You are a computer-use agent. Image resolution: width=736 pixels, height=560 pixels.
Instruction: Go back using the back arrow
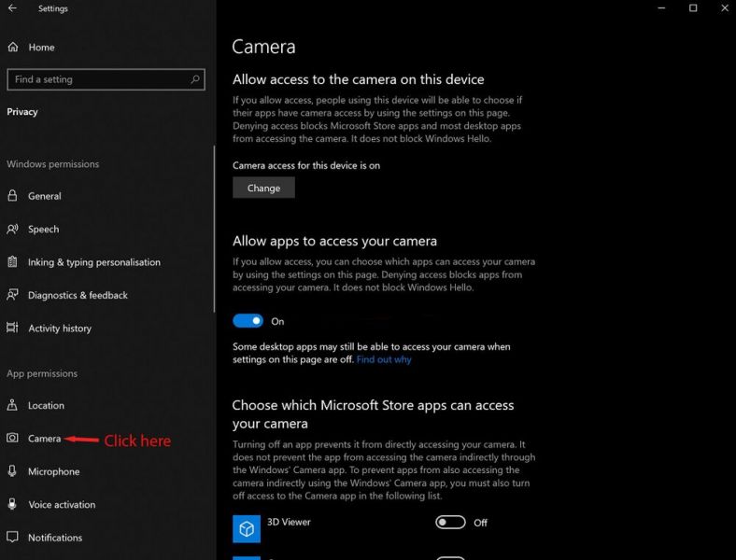pos(12,9)
